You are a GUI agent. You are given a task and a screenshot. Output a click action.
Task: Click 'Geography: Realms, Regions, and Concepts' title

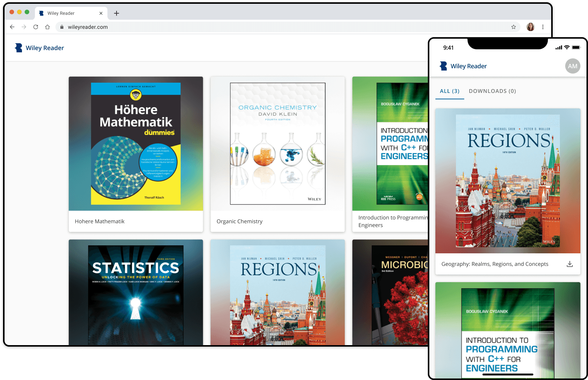tap(495, 264)
